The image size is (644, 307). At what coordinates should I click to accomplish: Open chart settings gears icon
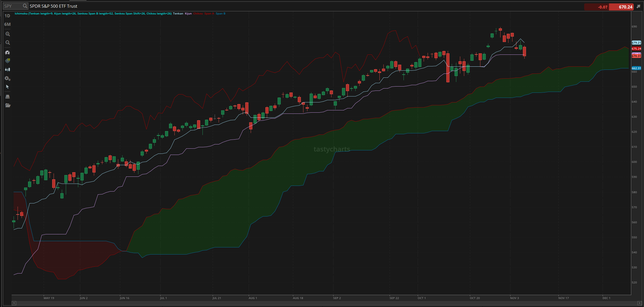point(8,78)
